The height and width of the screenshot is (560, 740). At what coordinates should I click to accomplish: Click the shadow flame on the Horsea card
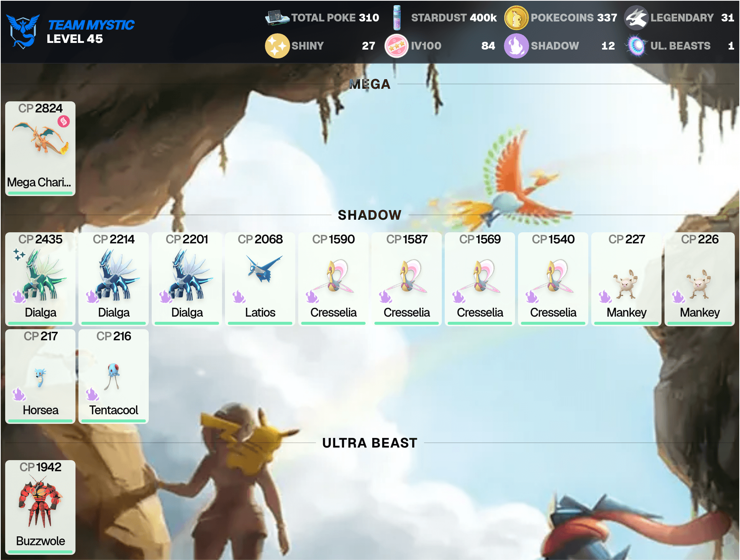tap(19, 394)
